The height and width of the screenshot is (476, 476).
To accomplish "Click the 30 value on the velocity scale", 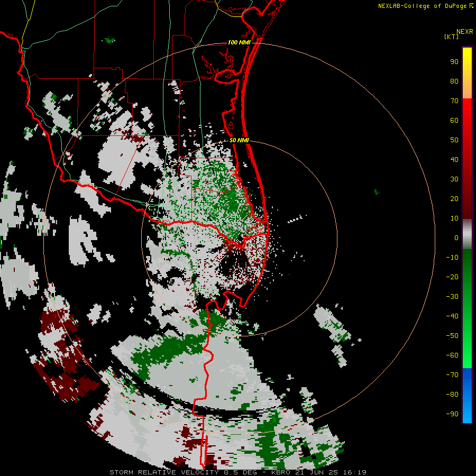I will pos(454,179).
